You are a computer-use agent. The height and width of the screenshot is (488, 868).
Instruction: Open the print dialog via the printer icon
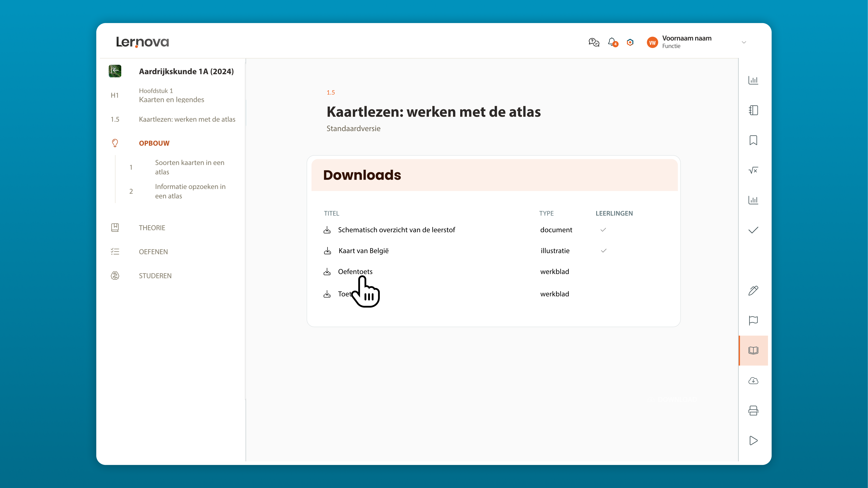(x=753, y=410)
